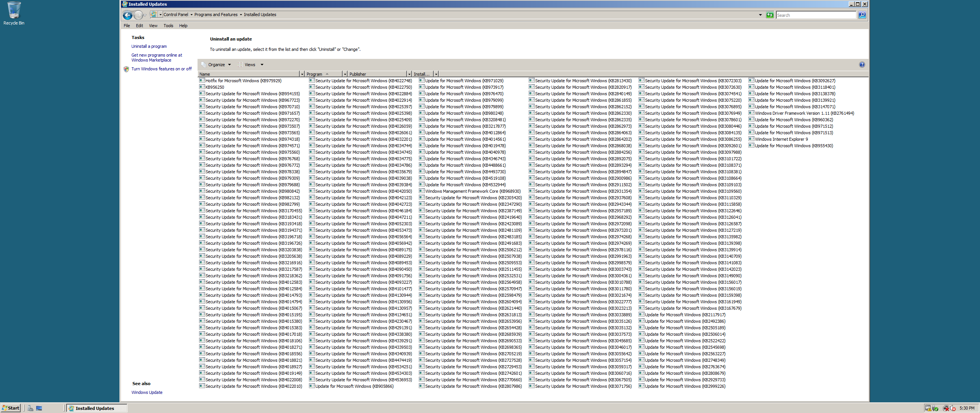Click the Publisher column header

point(377,74)
